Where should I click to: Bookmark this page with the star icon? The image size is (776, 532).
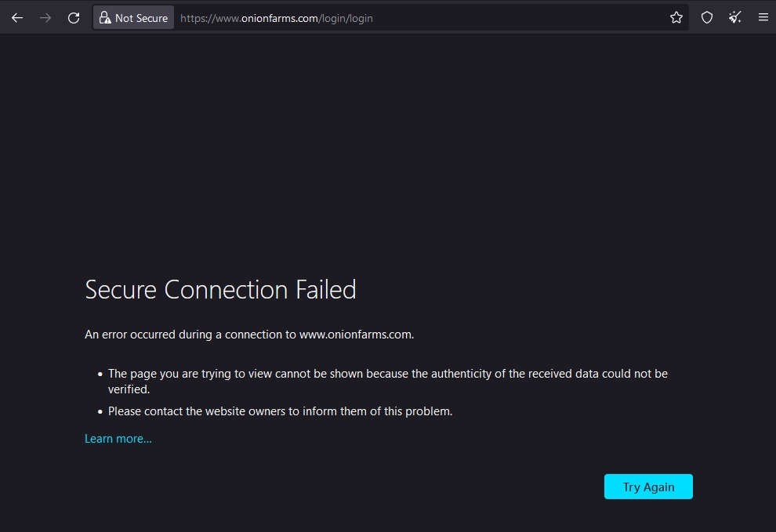(676, 17)
